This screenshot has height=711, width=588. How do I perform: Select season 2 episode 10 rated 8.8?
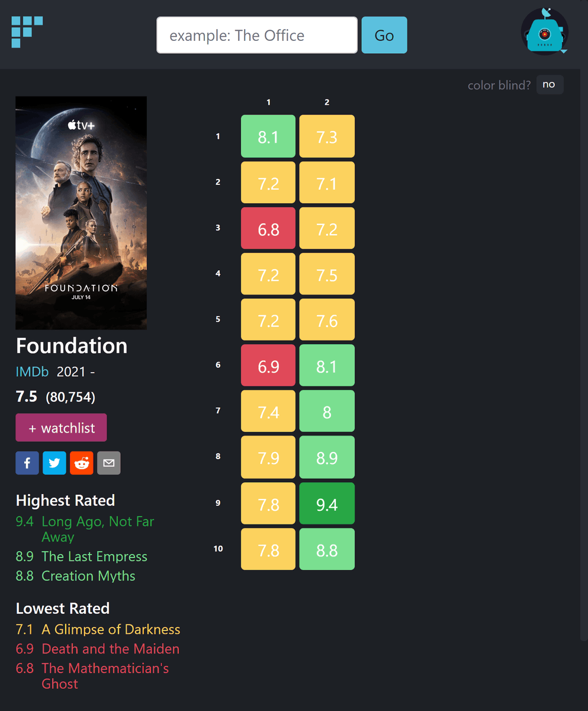tap(327, 549)
